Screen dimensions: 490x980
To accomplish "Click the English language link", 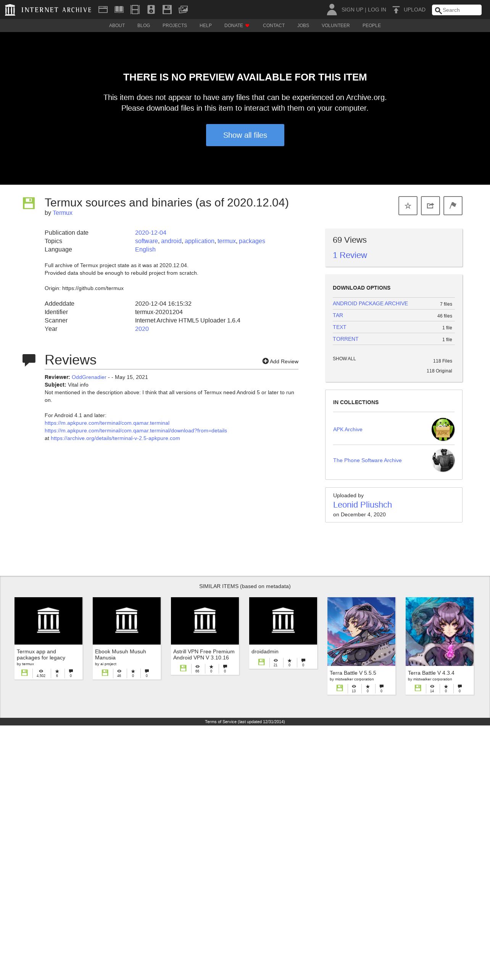I will [145, 250].
